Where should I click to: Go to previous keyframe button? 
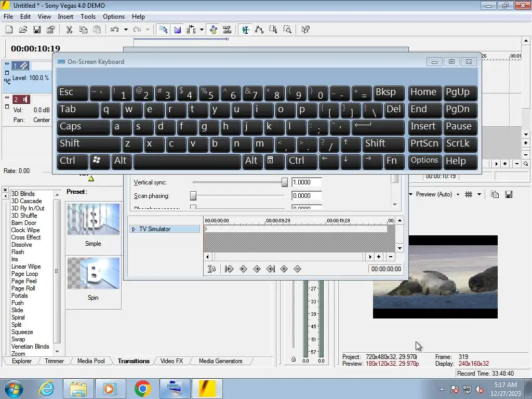point(243,269)
